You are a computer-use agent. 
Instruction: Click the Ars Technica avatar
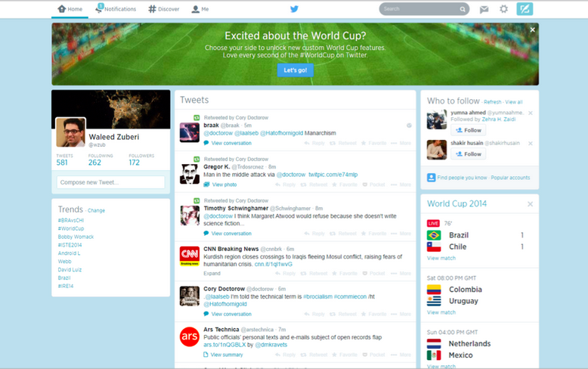point(190,336)
